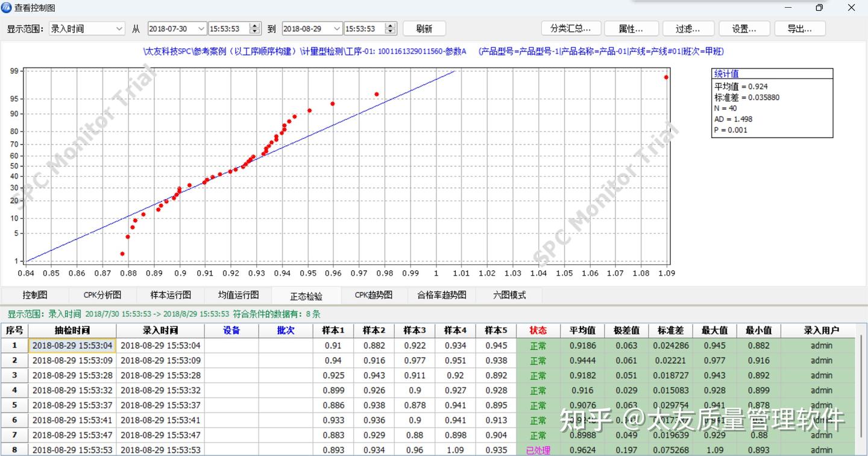This screenshot has height=456, width=868.
Task: Switch to 六图模式 mode
Action: pyautogui.click(x=509, y=295)
